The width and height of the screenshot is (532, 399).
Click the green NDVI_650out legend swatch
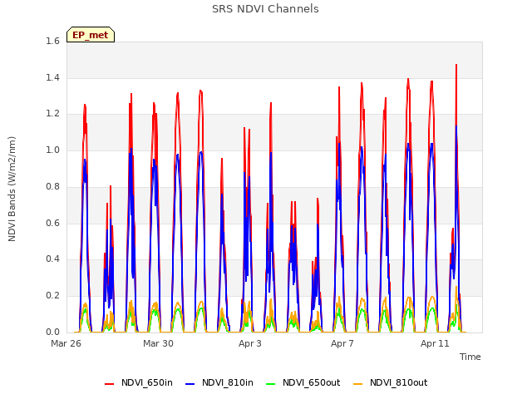tap(270, 383)
